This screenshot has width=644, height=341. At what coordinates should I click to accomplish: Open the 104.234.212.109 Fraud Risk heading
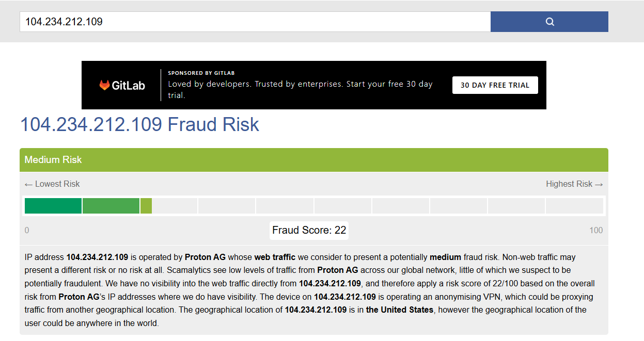click(139, 124)
